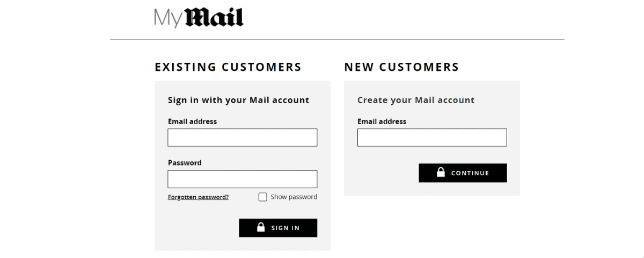The image size is (644, 258).
Task: Focus the new customers Email address field
Action: (431, 138)
